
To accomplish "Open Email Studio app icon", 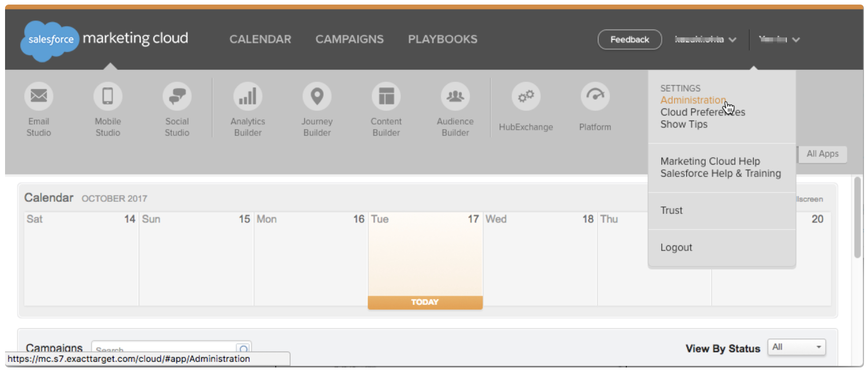I will [x=39, y=96].
